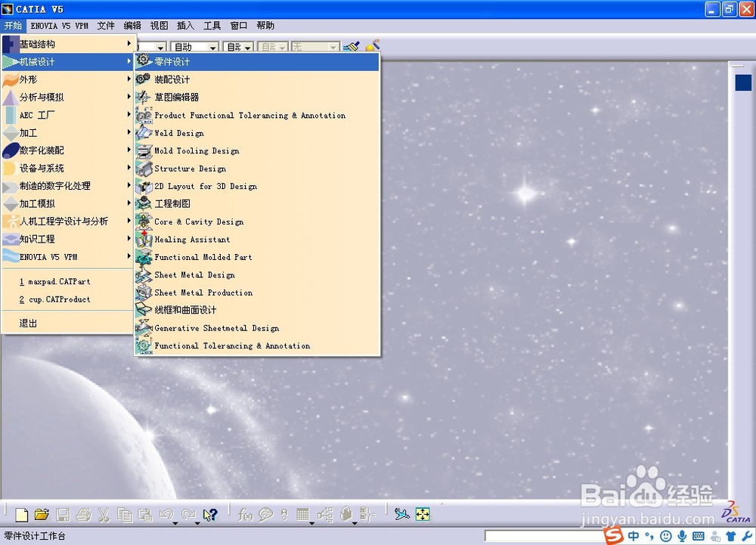Open Weld Design workbench
This screenshot has height=545, width=756.
pyautogui.click(x=257, y=133)
